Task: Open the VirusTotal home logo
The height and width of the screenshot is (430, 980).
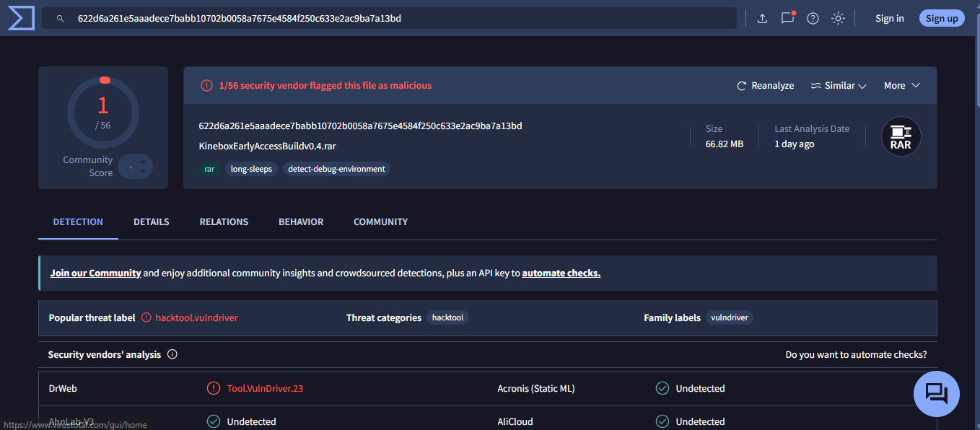Action: point(21,18)
